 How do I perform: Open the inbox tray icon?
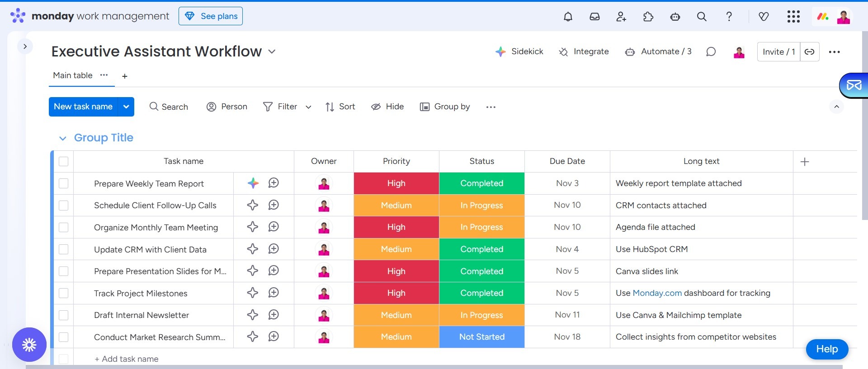[594, 17]
